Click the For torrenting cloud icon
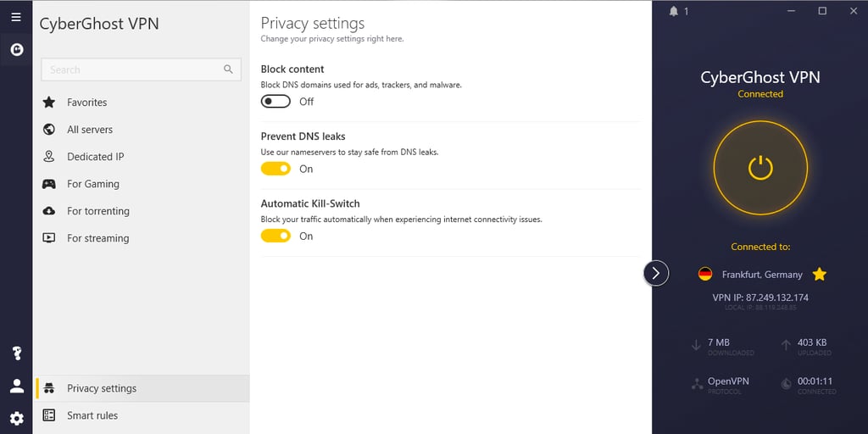Image resolution: width=868 pixels, height=434 pixels. (x=48, y=211)
